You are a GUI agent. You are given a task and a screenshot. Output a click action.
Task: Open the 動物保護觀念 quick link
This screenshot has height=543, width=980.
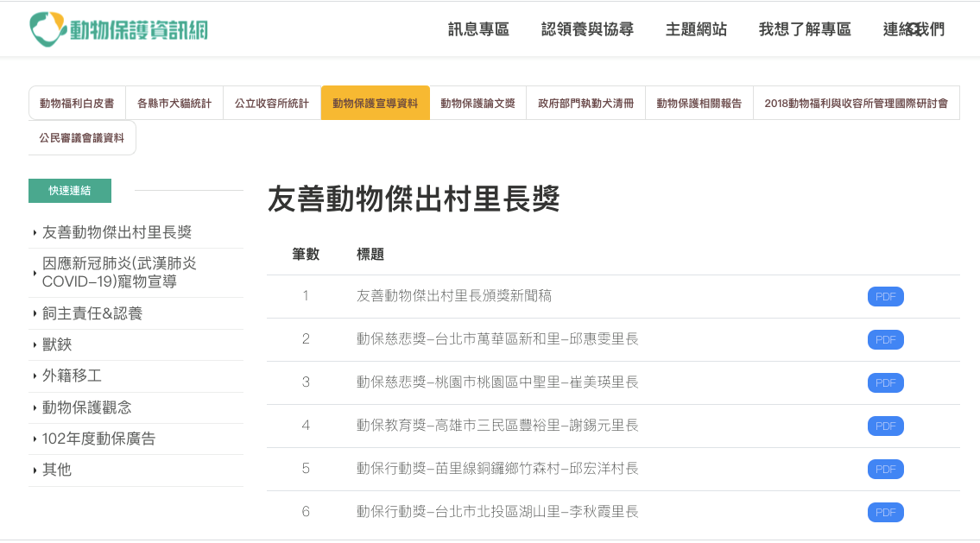87,407
